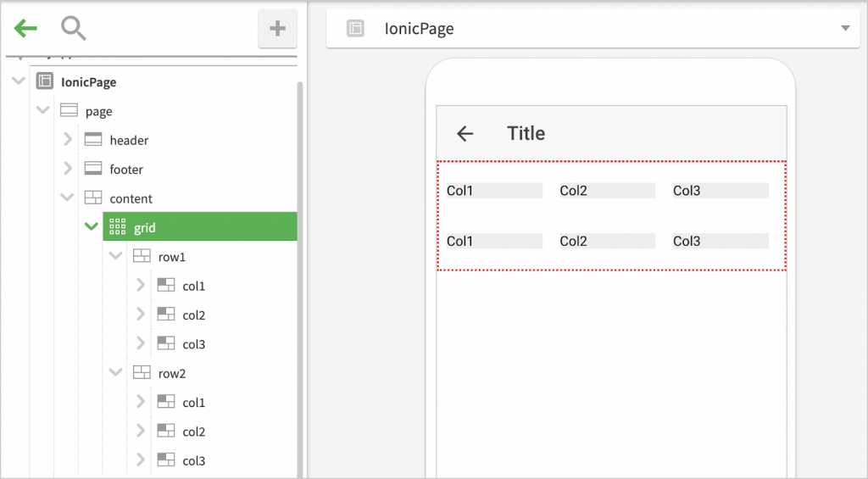
Task: Collapse the row1 tree node
Action: click(116, 257)
